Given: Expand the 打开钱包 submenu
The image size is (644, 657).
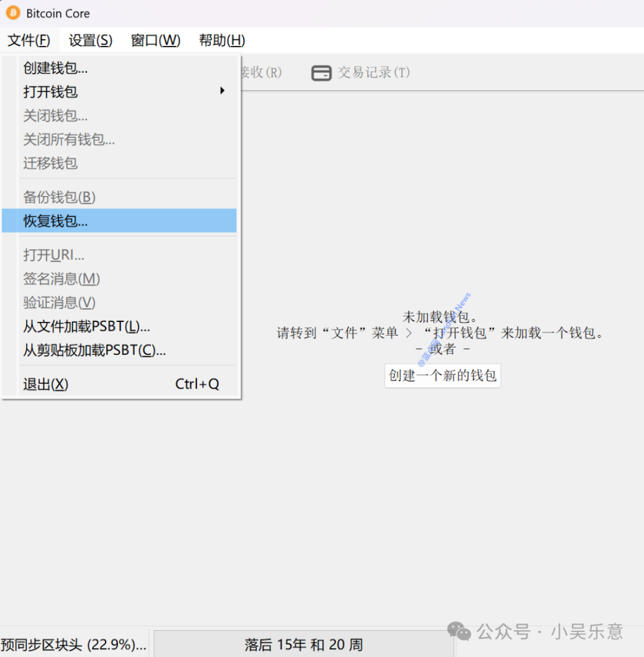Looking at the screenshot, I should tap(119, 92).
